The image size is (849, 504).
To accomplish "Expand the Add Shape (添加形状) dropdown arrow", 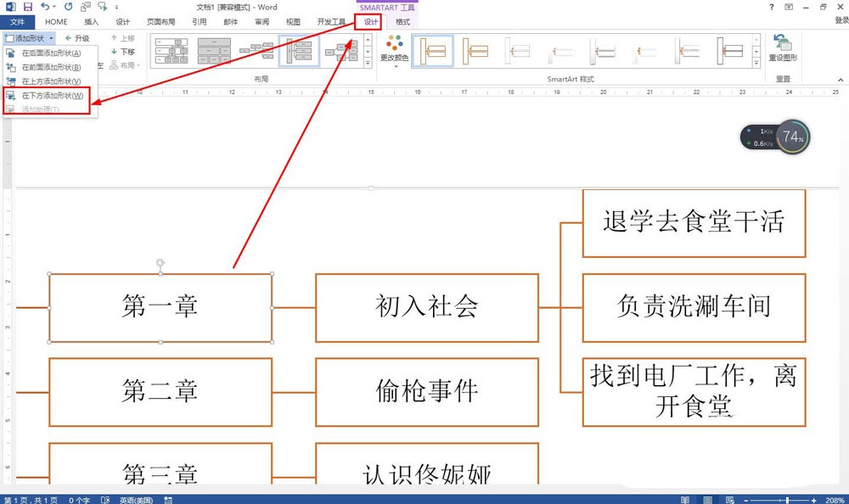I will pyautogui.click(x=52, y=38).
